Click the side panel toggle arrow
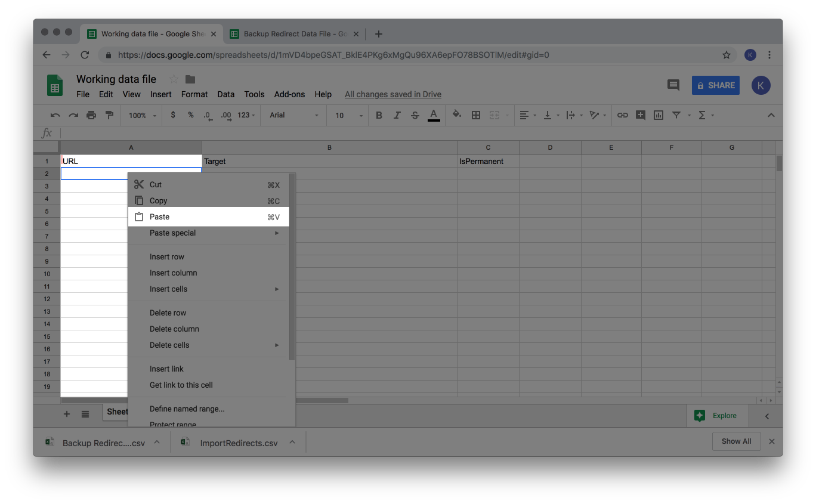The image size is (816, 504). pyautogui.click(x=767, y=416)
